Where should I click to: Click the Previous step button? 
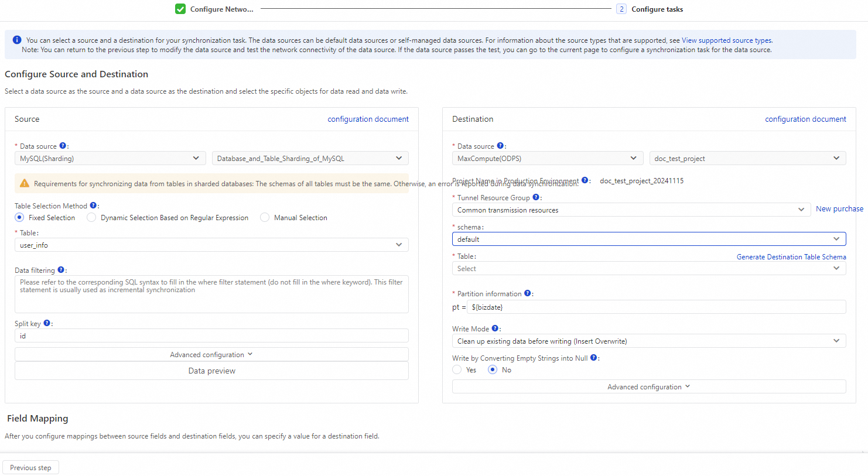point(30,467)
